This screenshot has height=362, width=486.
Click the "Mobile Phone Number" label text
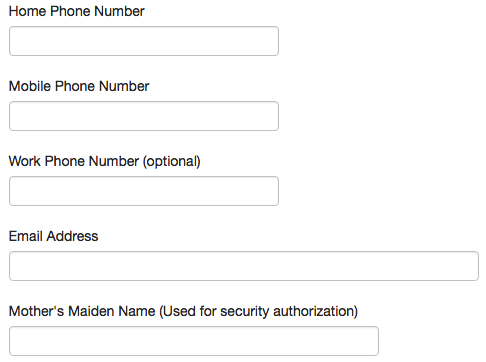tap(79, 86)
